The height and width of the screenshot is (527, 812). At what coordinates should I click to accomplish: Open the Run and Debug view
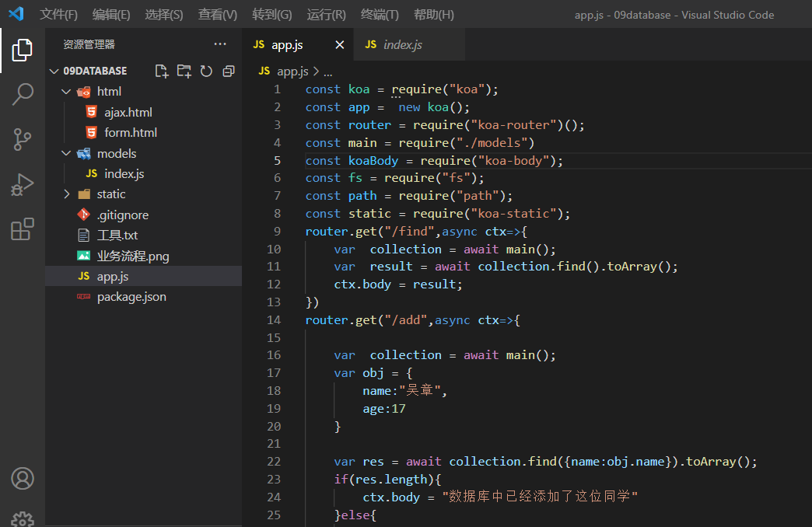coord(23,184)
